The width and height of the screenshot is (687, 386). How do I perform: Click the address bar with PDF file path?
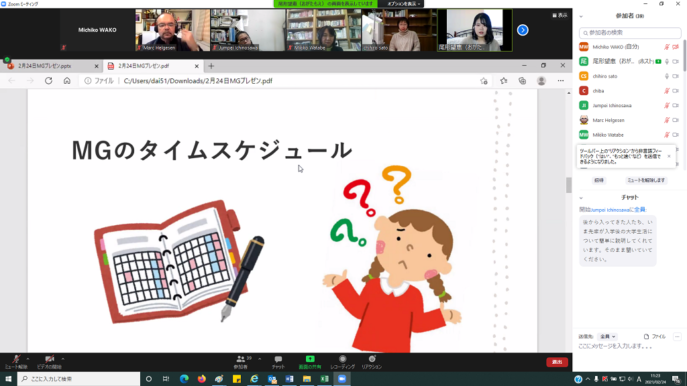click(x=280, y=81)
